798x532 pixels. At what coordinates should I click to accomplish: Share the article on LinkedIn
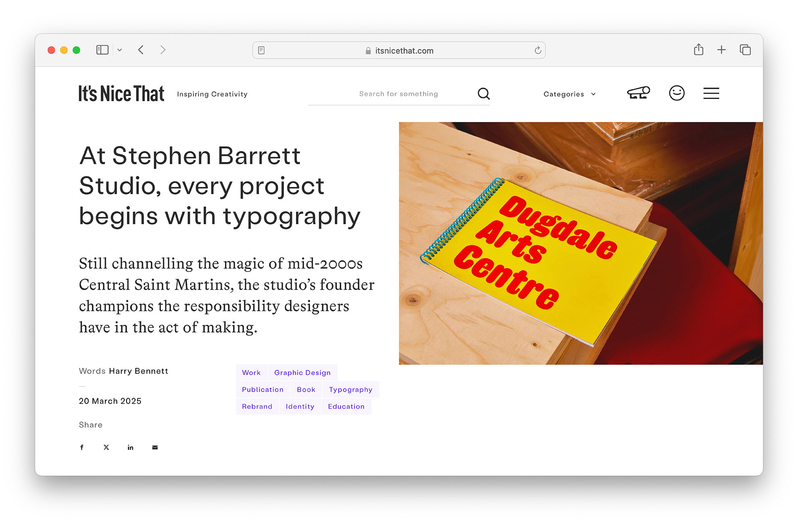click(x=130, y=447)
